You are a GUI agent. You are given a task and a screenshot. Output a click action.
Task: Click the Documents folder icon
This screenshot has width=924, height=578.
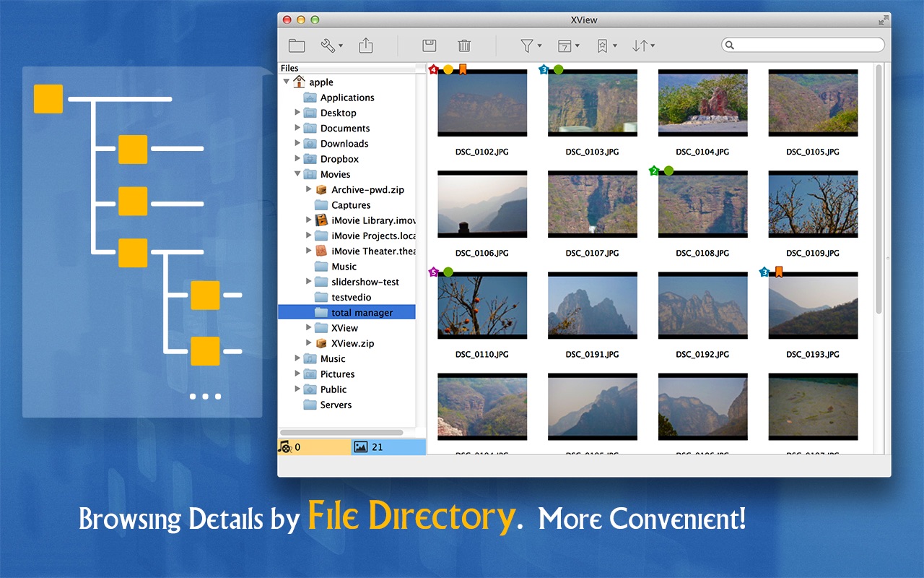[x=310, y=128]
